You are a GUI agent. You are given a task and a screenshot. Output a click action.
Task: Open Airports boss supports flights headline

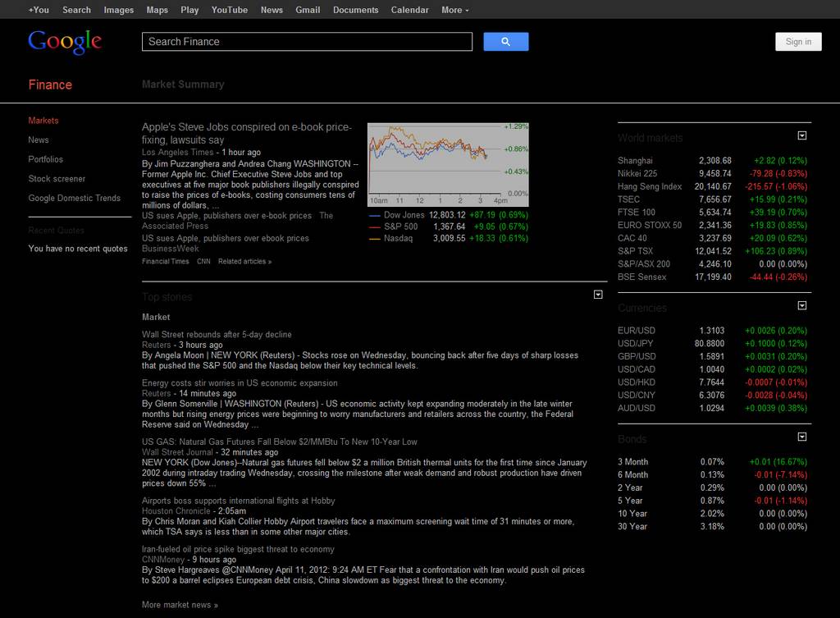pyautogui.click(x=239, y=501)
